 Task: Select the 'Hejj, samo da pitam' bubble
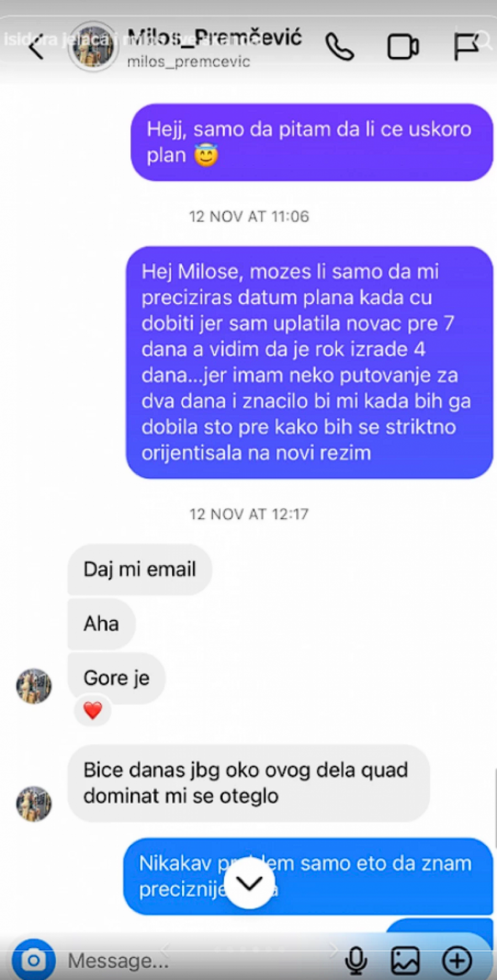(311, 143)
